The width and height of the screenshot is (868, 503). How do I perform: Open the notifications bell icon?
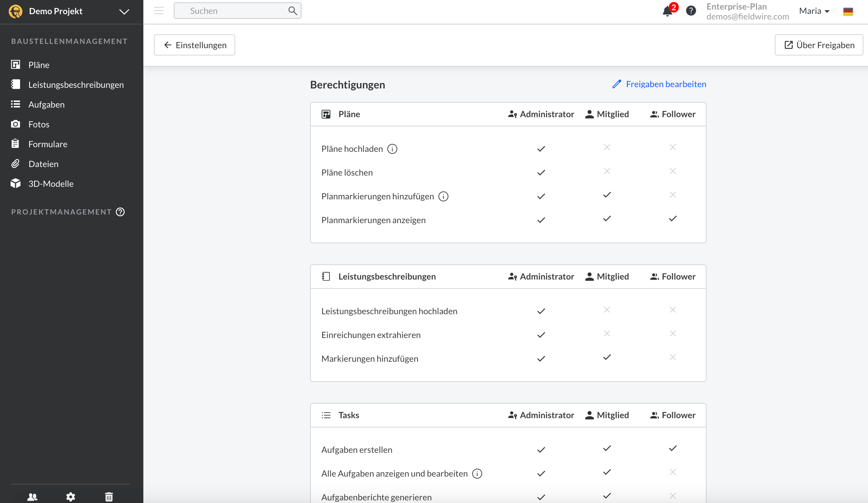click(668, 11)
